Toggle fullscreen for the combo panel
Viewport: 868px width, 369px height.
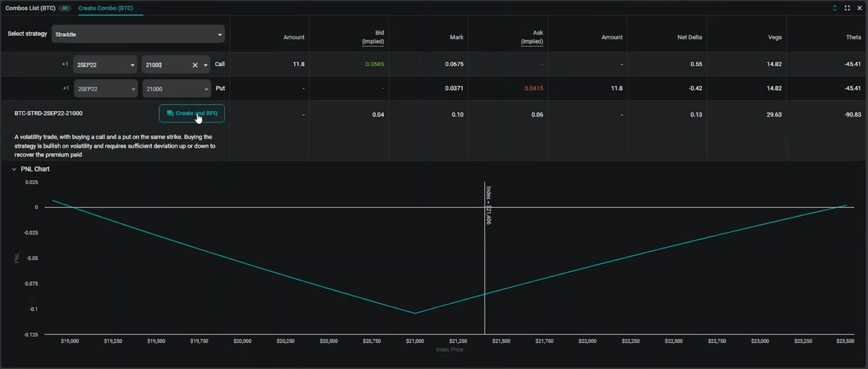click(x=847, y=8)
